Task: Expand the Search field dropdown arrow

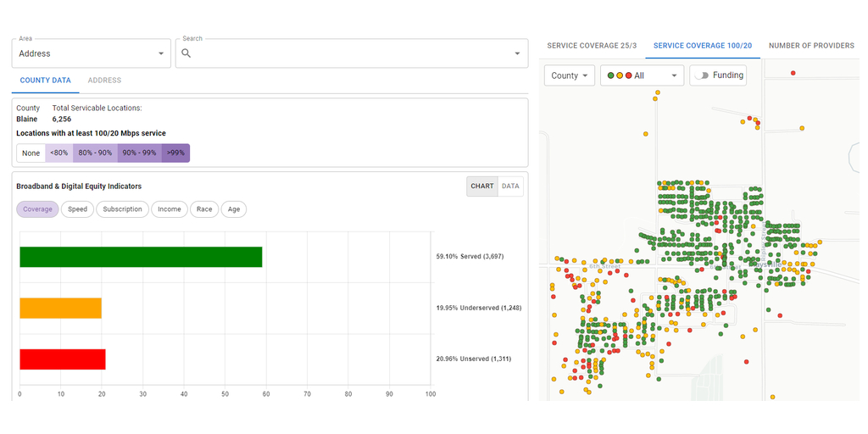Action: [517, 53]
